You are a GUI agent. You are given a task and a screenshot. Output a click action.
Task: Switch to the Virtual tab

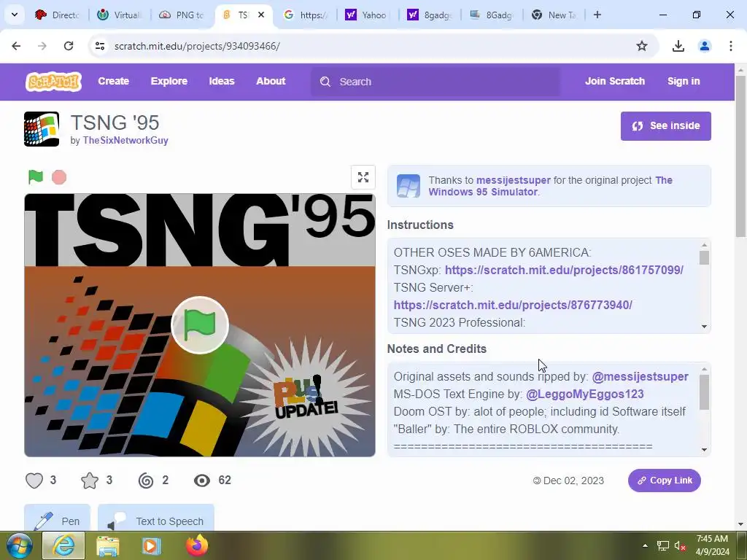120,15
